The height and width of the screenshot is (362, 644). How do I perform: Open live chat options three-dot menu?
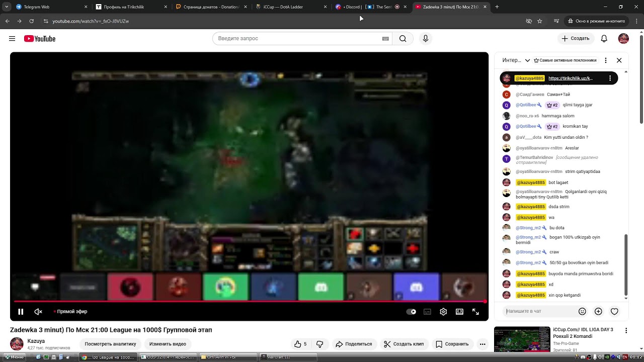click(x=606, y=60)
